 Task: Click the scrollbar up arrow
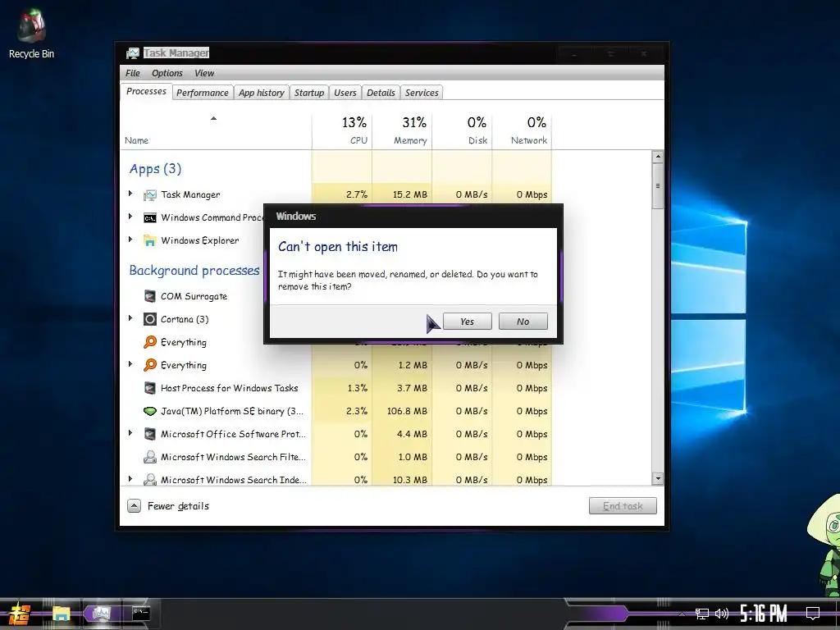(658, 157)
